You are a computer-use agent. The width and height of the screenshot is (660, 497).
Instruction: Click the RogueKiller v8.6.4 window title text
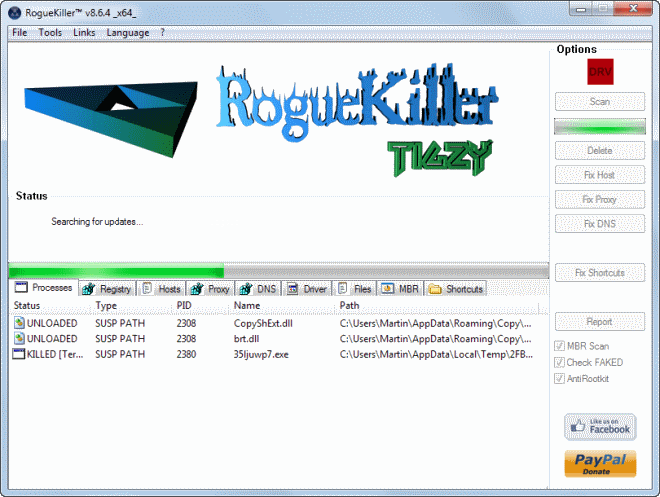click(81, 13)
